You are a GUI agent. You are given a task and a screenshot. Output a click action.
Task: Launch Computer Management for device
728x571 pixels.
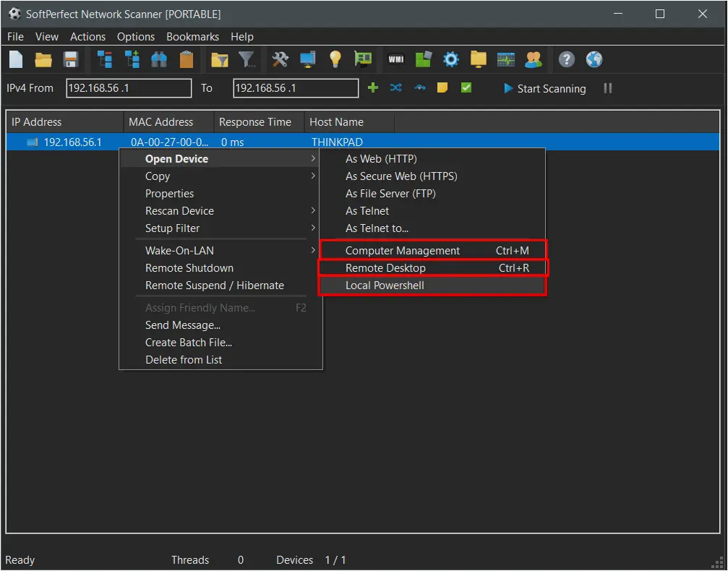coord(432,251)
